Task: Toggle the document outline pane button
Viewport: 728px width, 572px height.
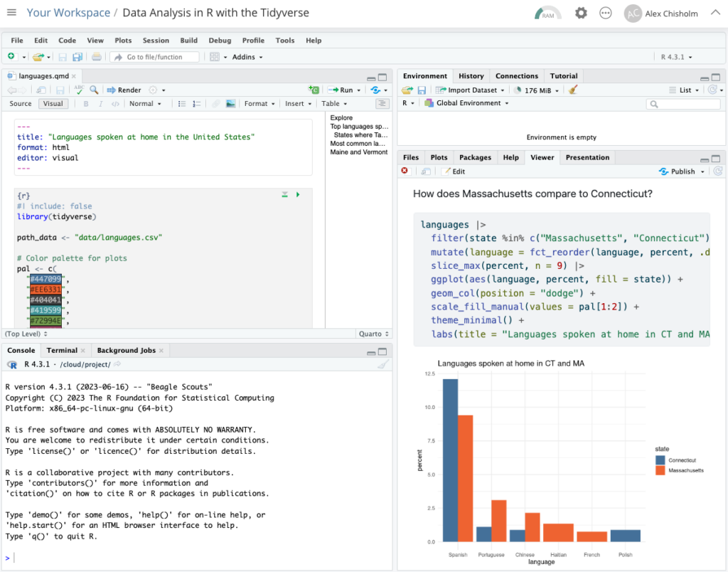Action: click(x=382, y=104)
